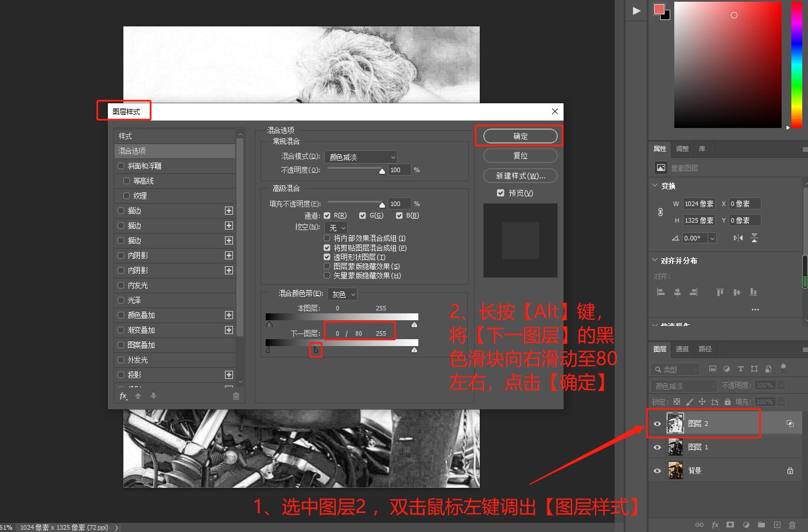Open 挖空 dropdown set to 无

click(336, 228)
